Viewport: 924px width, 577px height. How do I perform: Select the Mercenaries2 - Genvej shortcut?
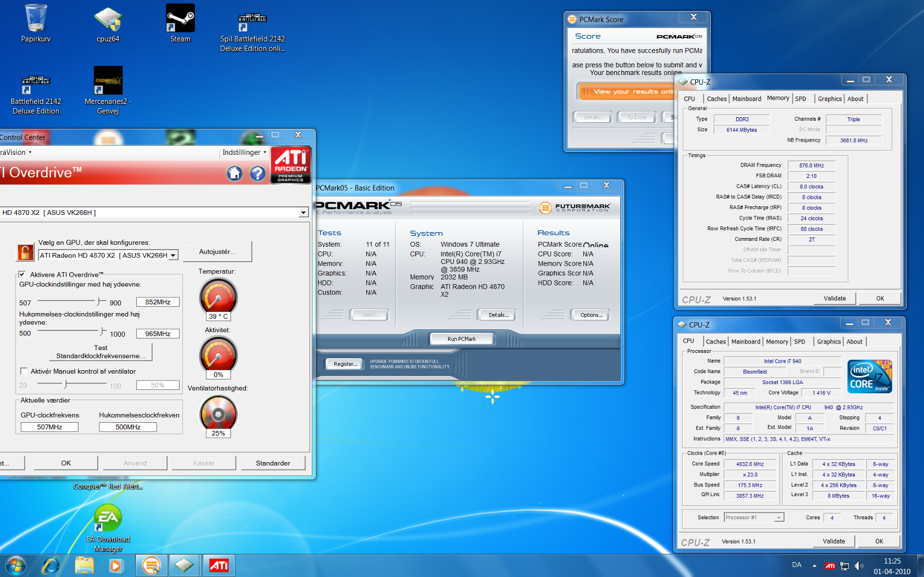point(108,91)
